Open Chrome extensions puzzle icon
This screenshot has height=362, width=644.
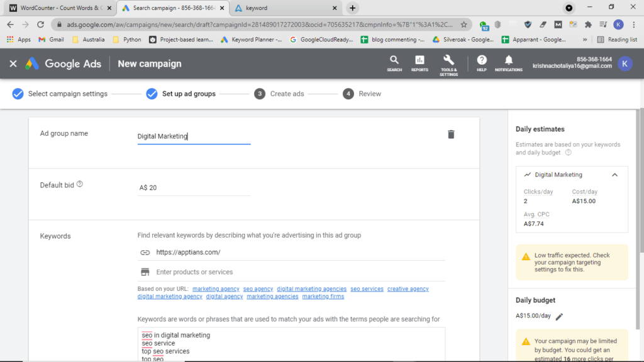588,25
